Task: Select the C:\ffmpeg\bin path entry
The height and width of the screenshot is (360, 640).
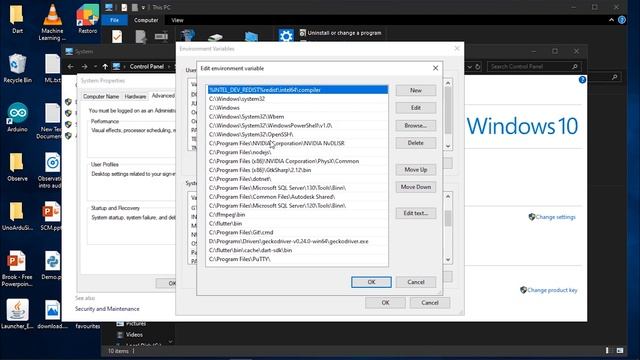Action: [297, 215]
